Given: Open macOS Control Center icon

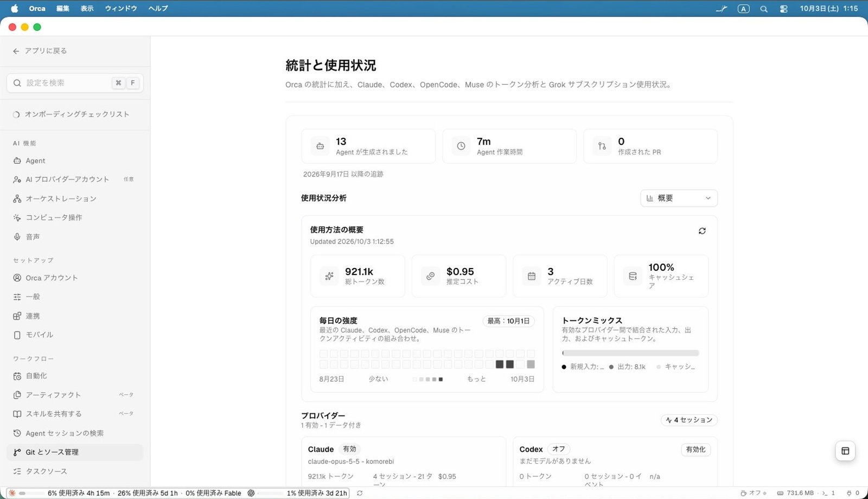Looking at the screenshot, I should 784,9.
